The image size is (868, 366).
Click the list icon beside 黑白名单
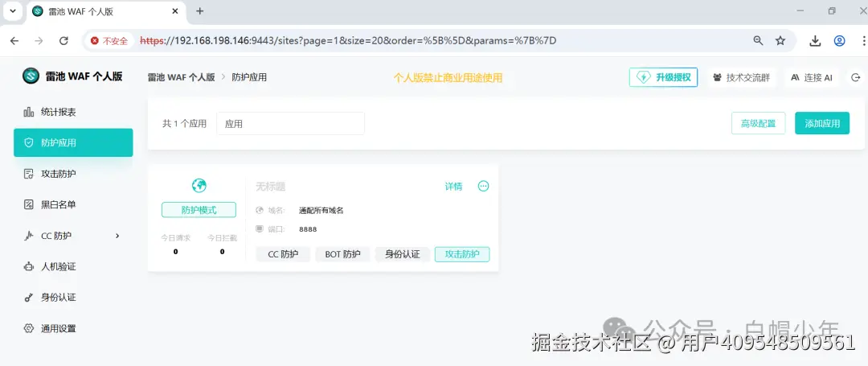29,205
